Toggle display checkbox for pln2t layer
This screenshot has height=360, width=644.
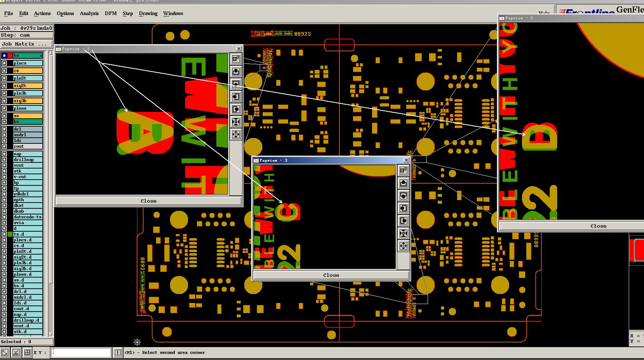pyautogui.click(x=4, y=78)
